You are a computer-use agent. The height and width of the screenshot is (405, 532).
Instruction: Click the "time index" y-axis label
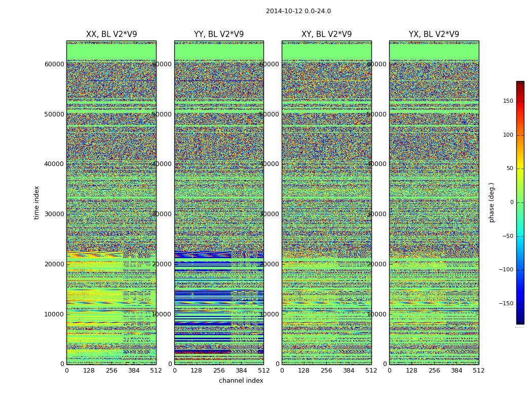pyautogui.click(x=36, y=202)
